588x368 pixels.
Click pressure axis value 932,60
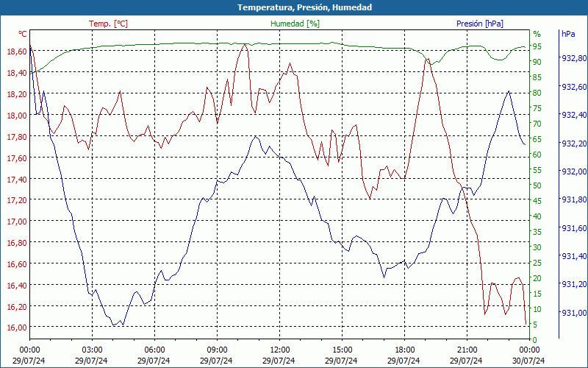(x=573, y=87)
